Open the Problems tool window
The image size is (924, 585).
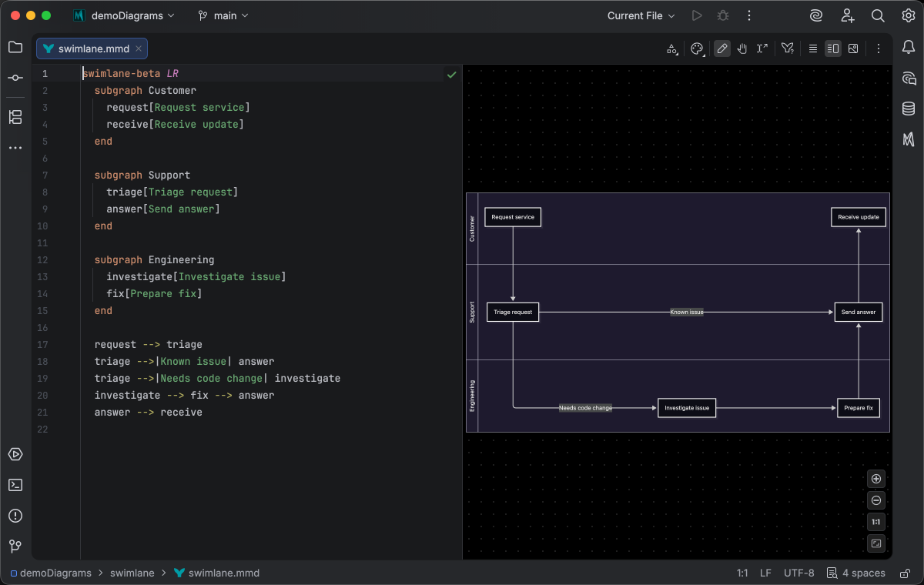point(15,516)
